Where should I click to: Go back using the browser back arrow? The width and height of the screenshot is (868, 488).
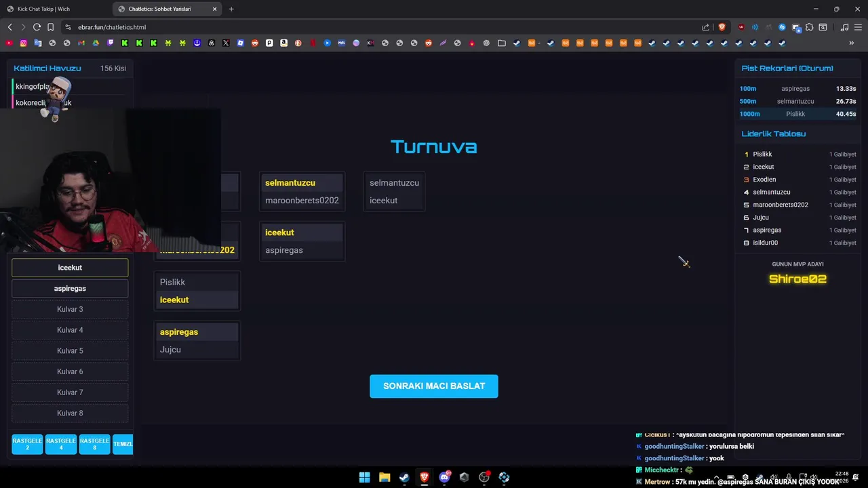click(x=9, y=27)
